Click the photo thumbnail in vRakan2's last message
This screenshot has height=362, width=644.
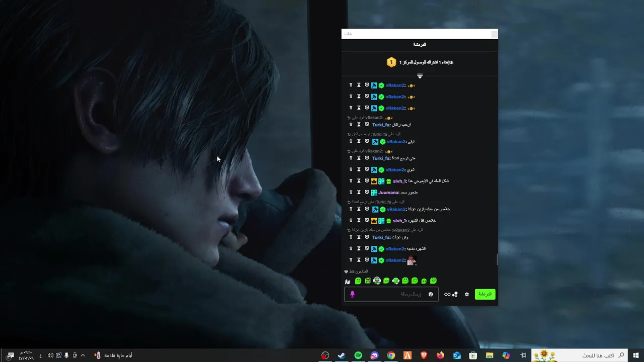[412, 260]
